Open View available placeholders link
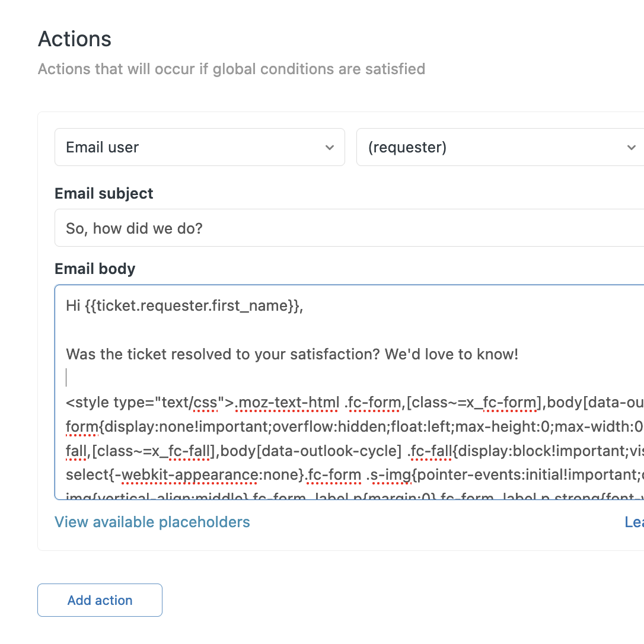The width and height of the screenshot is (644, 644). pyautogui.click(x=152, y=522)
